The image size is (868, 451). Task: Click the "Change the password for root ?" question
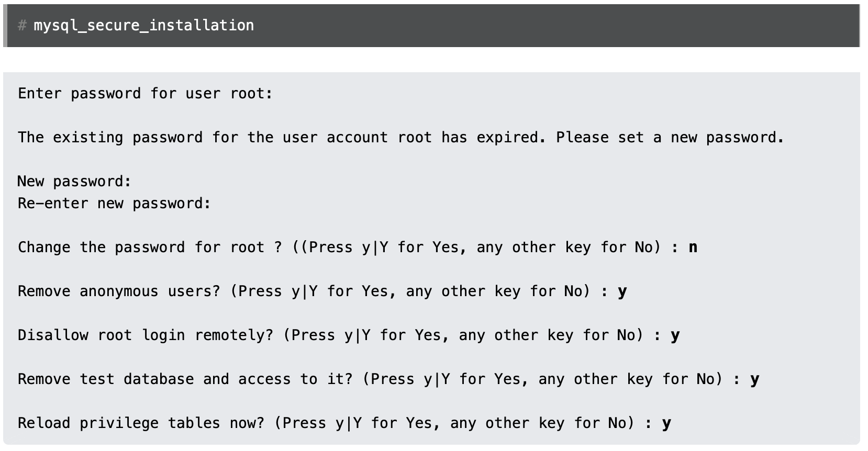150,247
